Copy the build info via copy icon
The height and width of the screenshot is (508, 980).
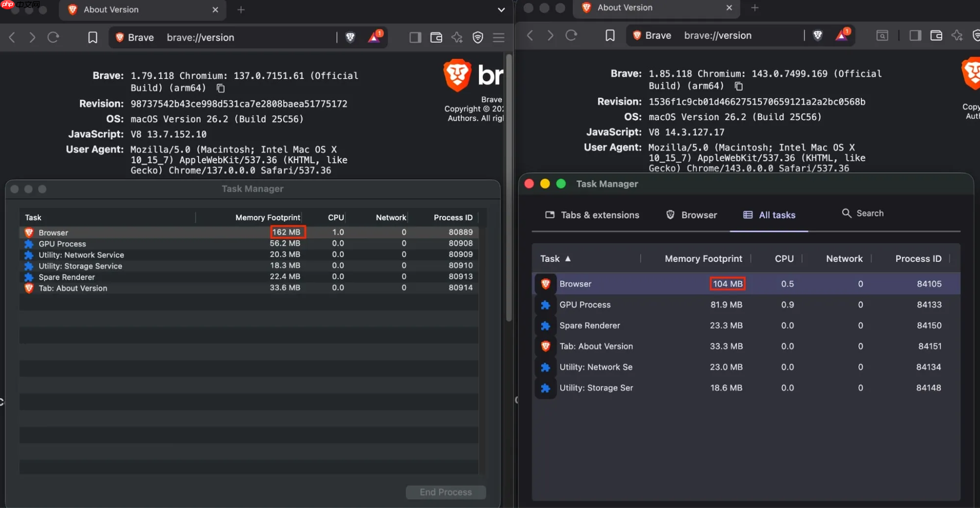(x=220, y=88)
